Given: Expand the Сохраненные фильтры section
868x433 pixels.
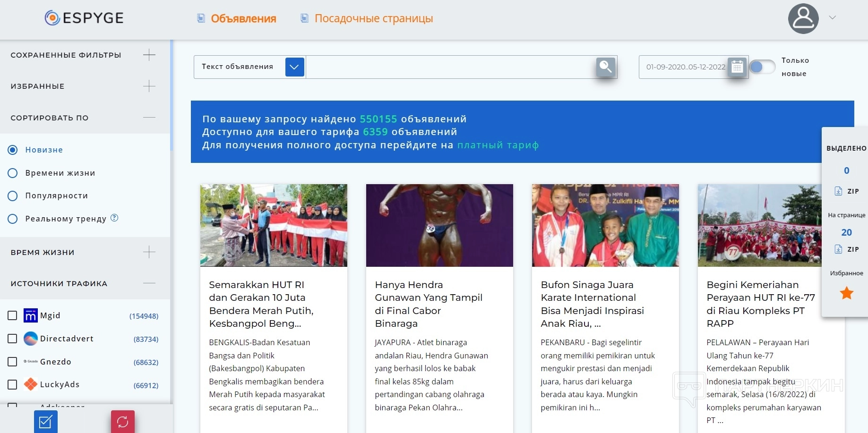Looking at the screenshot, I should [149, 55].
